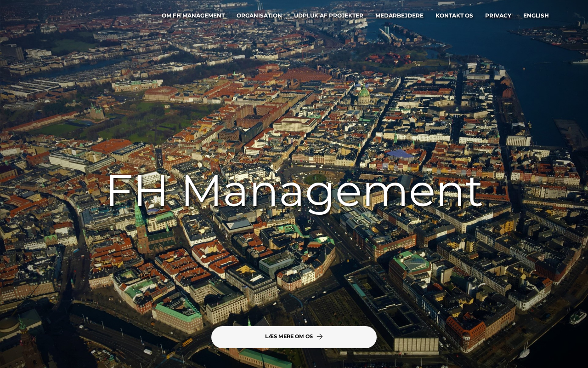Image resolution: width=588 pixels, height=368 pixels.
Task: Open the Om FH Management page
Action: click(193, 16)
